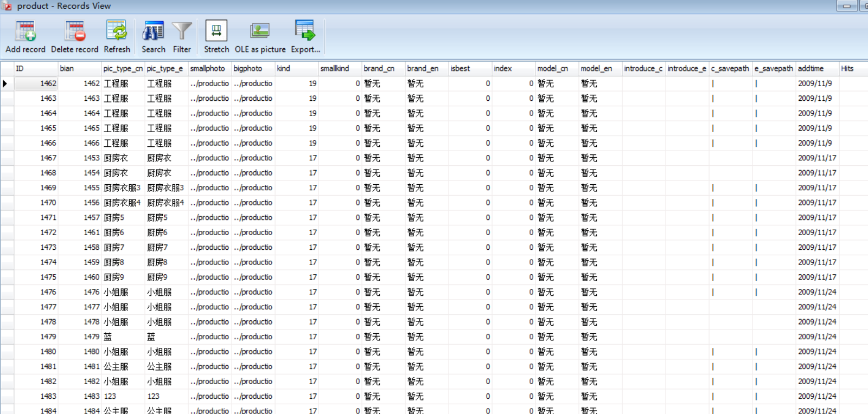This screenshot has width=868, height=414.
Task: Click smallphoto cell in row 1465
Action: coord(210,128)
